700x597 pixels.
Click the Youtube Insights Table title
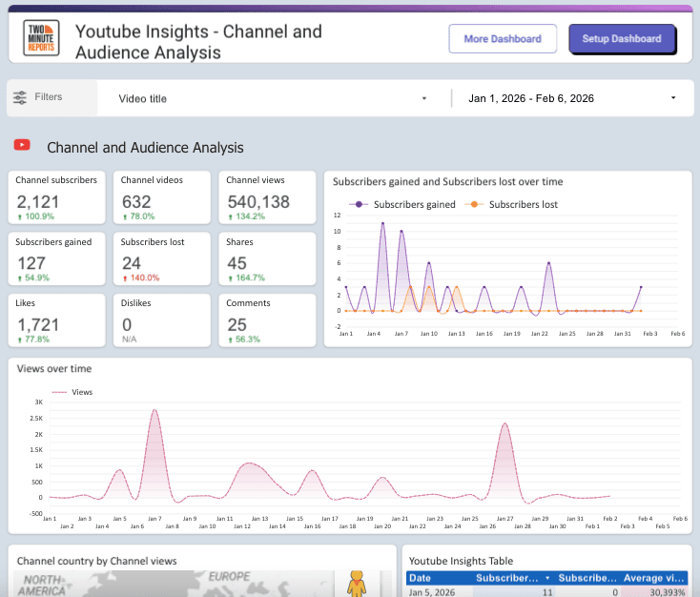pos(461,562)
